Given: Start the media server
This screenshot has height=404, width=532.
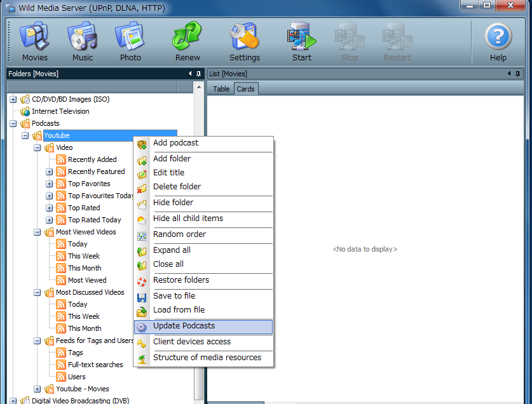Looking at the screenshot, I should (302, 41).
